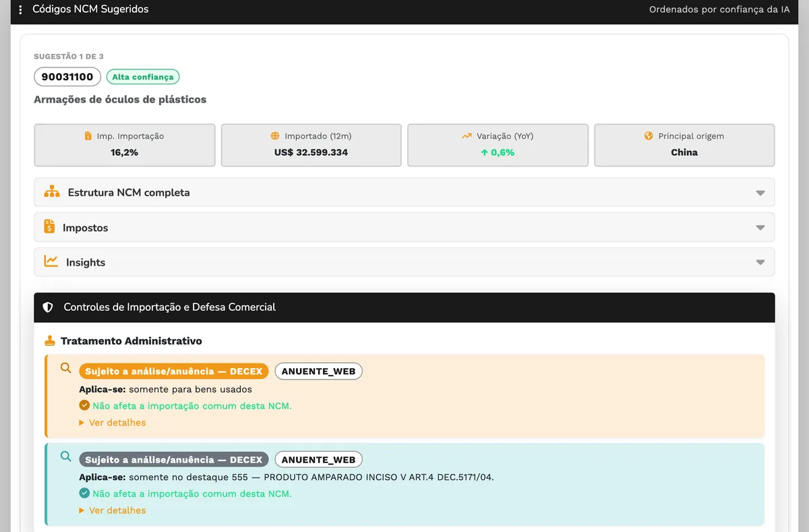Click the Variação (YoY) card
Screen dimensions: 809x532
[x=498, y=145]
